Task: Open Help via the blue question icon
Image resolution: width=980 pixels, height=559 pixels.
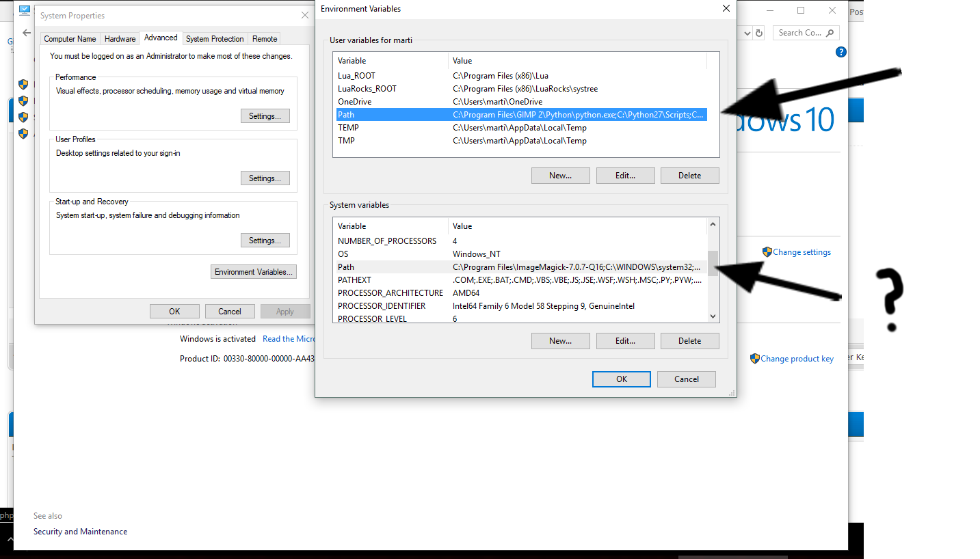Action: click(x=841, y=52)
